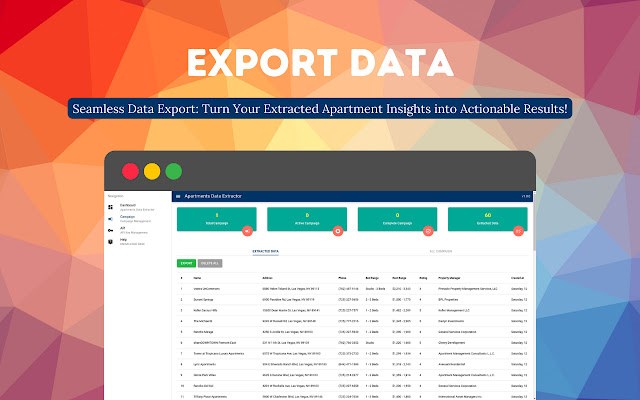Click the 60 count on Extracted Data card

(x=488, y=215)
